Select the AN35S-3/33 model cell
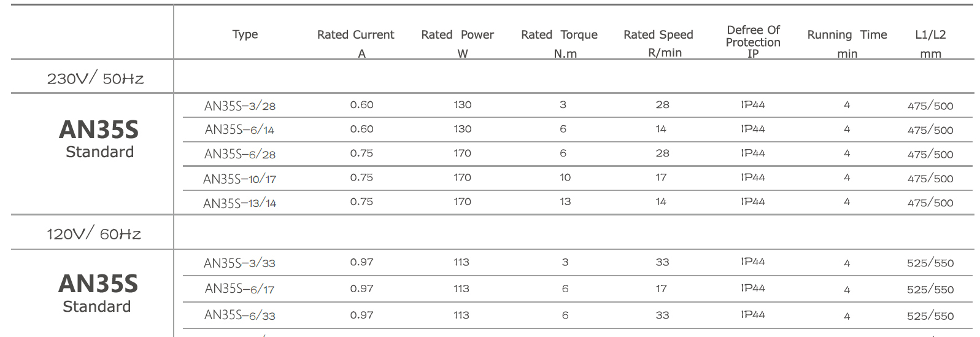Viewport: 980px width, 337px height. point(239,263)
